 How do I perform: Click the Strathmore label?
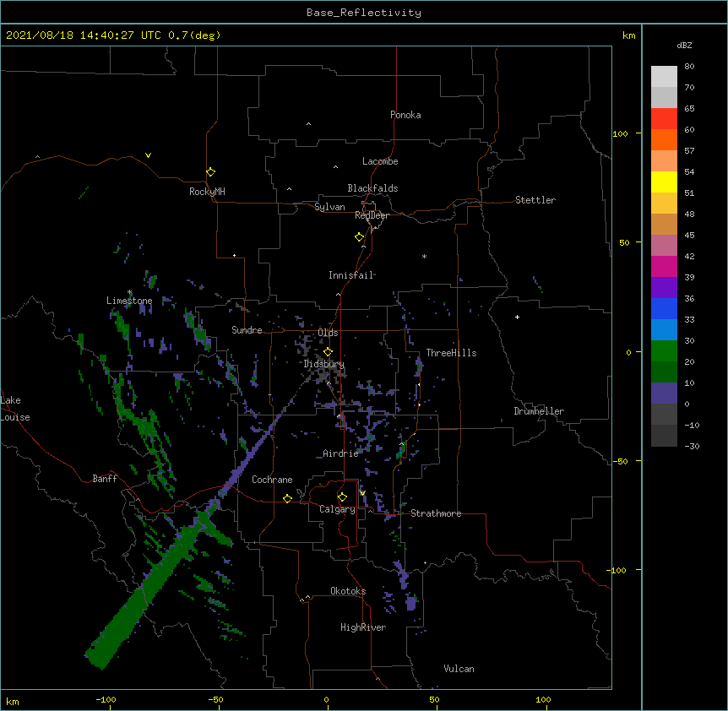pyautogui.click(x=436, y=513)
